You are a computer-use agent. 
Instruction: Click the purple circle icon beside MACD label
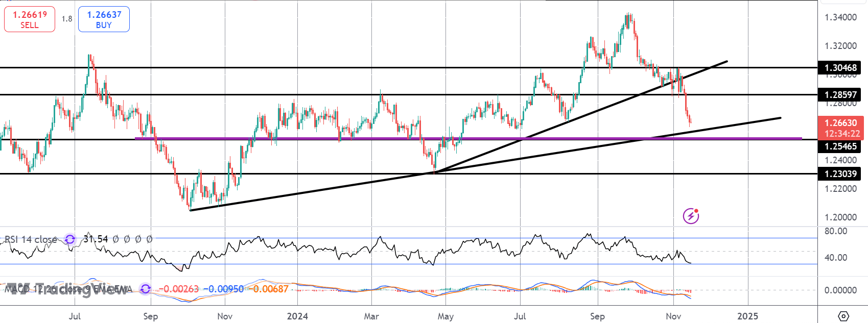[146, 289]
